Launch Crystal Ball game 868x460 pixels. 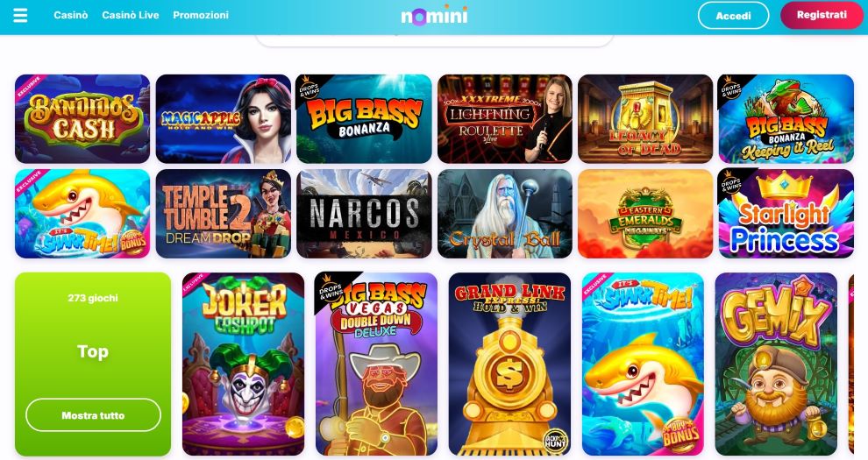pyautogui.click(x=505, y=214)
